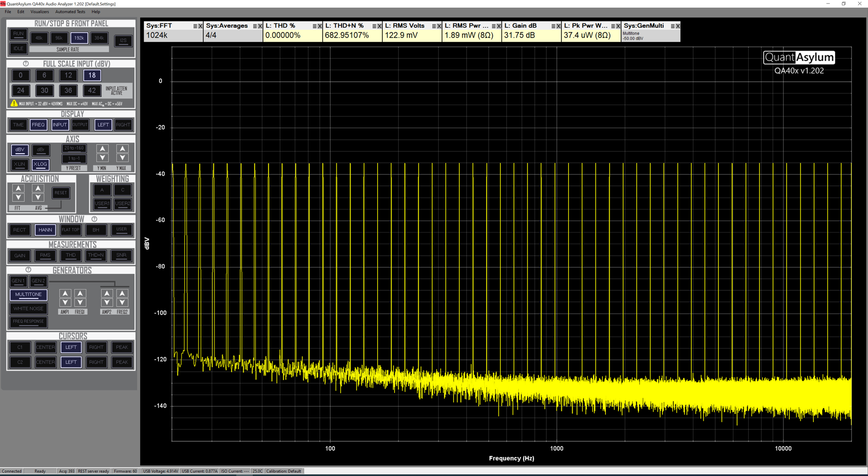Click the IDLE button

pyautogui.click(x=18, y=49)
